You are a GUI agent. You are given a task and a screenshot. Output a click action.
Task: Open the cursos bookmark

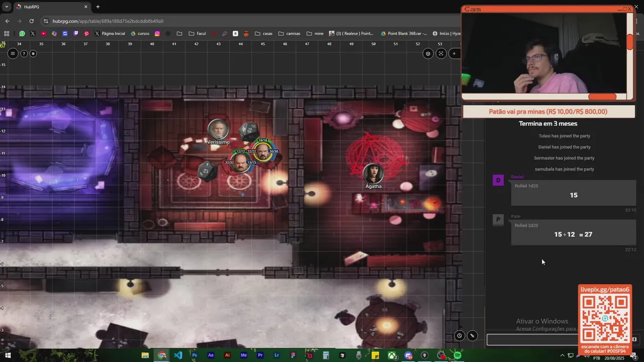pos(140,34)
